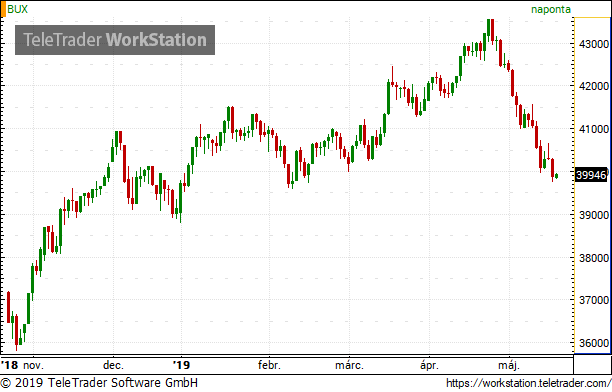Click the 43000 price axis label

594,44
